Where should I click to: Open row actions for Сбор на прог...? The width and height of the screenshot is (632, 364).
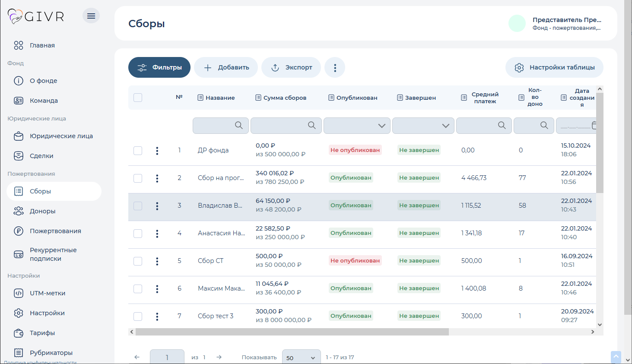click(x=157, y=178)
